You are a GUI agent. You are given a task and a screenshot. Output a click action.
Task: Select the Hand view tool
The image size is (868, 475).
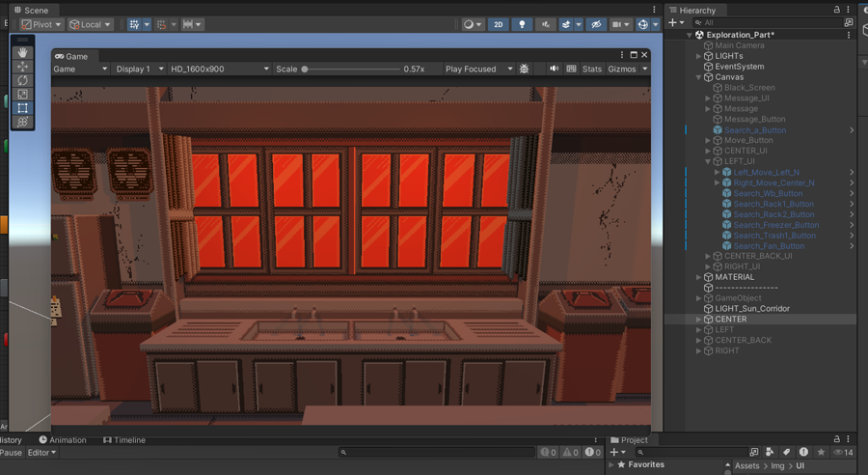click(x=22, y=53)
